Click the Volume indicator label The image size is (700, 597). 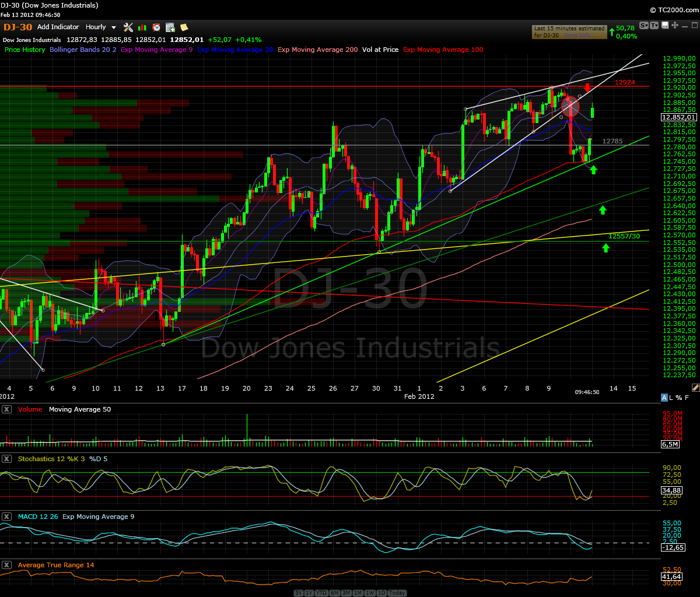click(30, 409)
